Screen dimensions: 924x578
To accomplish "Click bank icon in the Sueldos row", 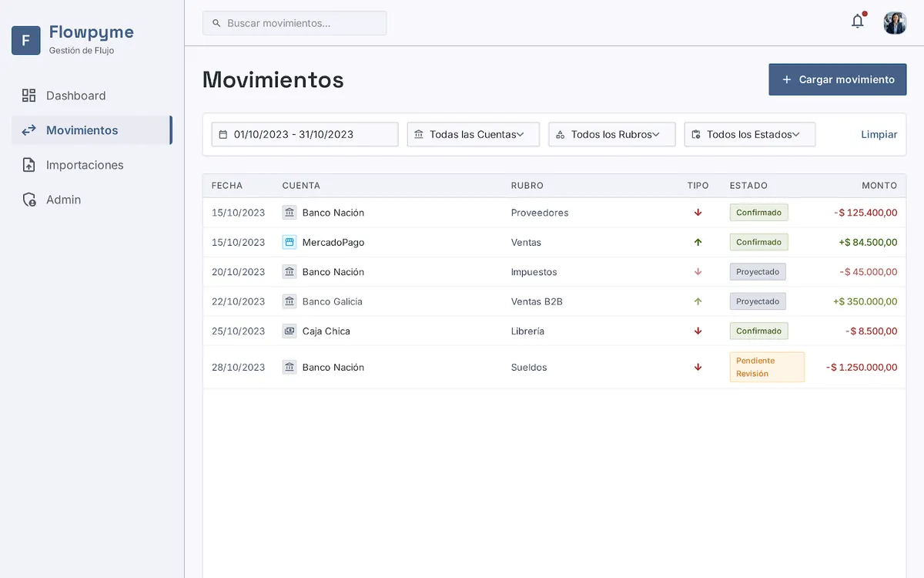I will 290,368.
